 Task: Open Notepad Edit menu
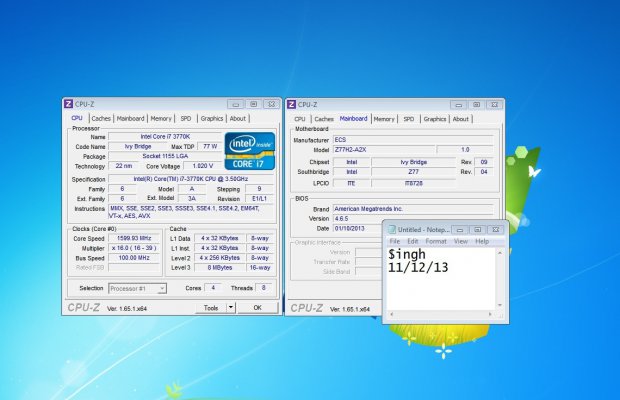click(412, 241)
